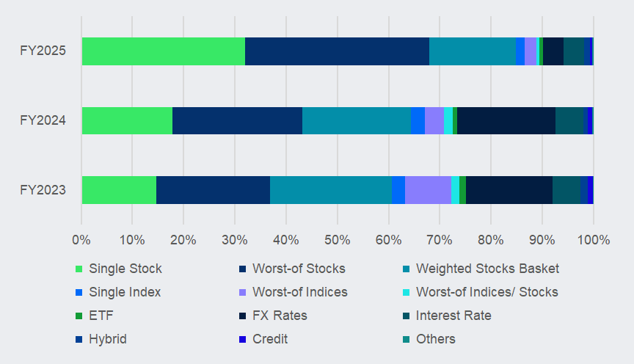Toggle Worst-of Indices/ Stocks legend label
Screen dimensions: 634x364
[x=487, y=292]
